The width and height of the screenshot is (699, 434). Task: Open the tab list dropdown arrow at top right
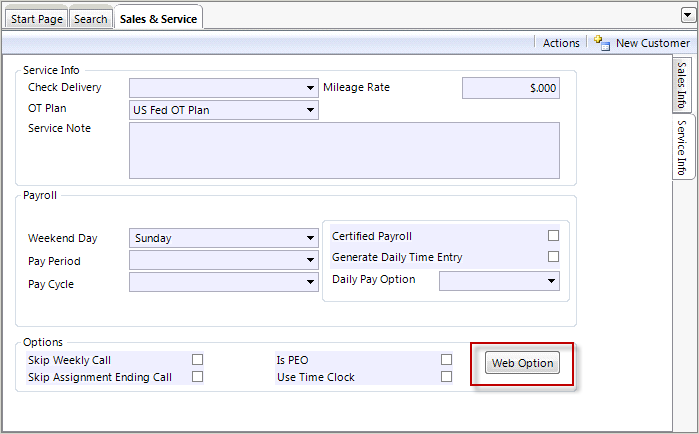coord(687,16)
